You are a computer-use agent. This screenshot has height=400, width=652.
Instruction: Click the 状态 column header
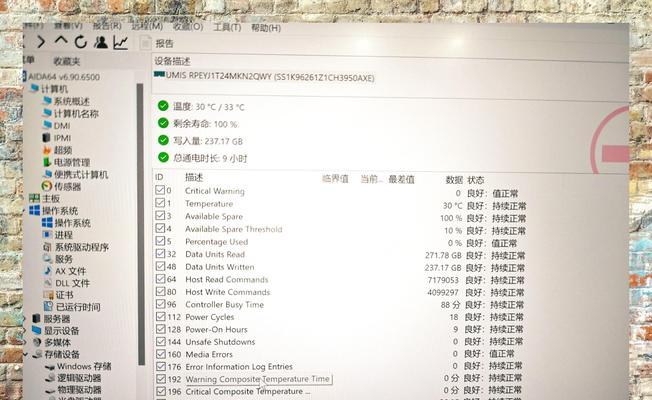pos(475,180)
